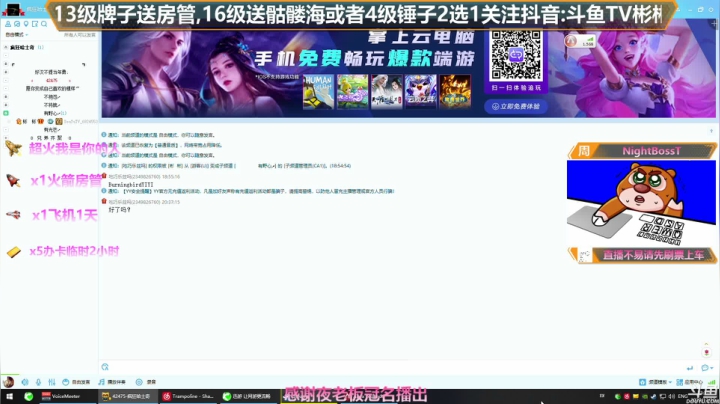Click the ENG language indicator in the tray

(683, 396)
